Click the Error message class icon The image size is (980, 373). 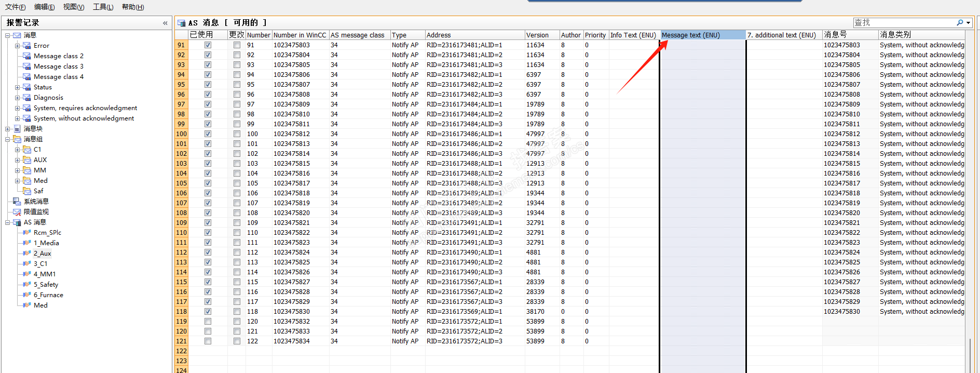tap(27, 46)
